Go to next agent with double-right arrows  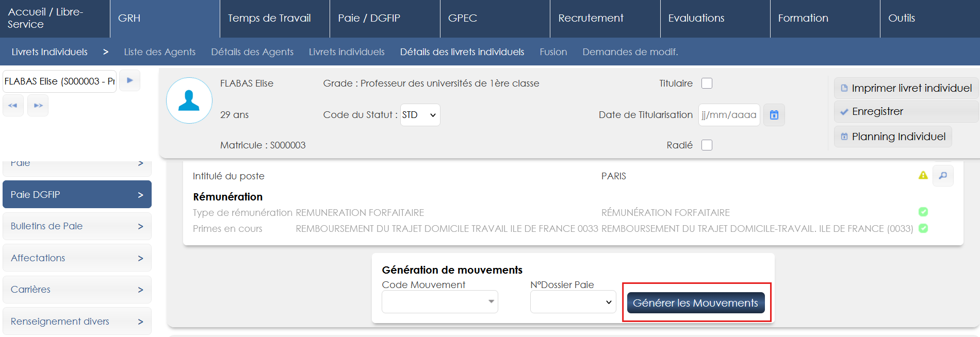(x=38, y=106)
